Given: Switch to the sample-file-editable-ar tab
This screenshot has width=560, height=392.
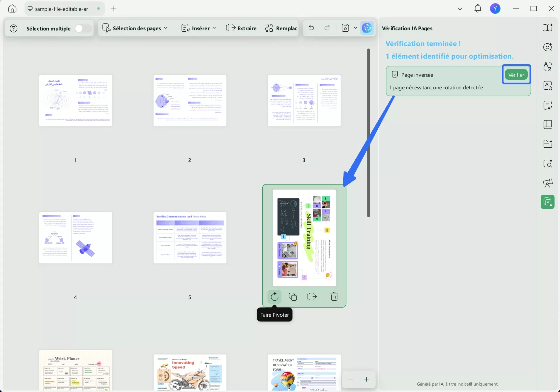Looking at the screenshot, I should pyautogui.click(x=64, y=9).
